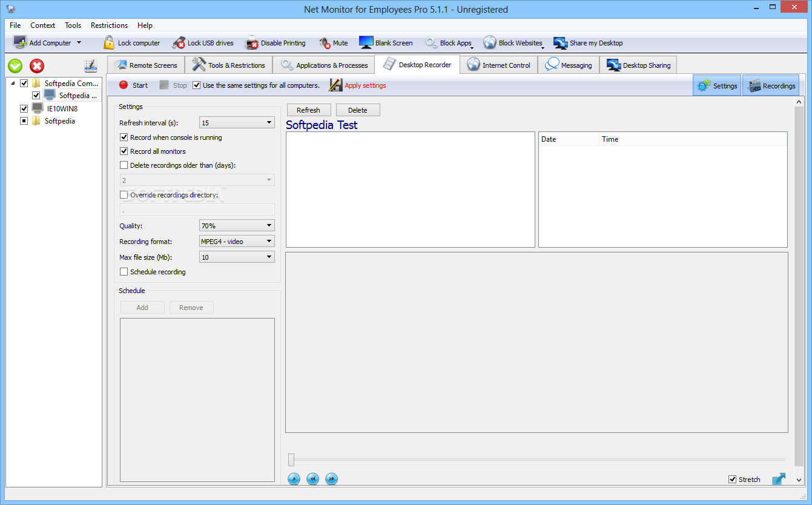
Task: Click the Time column header
Action: pyautogui.click(x=693, y=139)
